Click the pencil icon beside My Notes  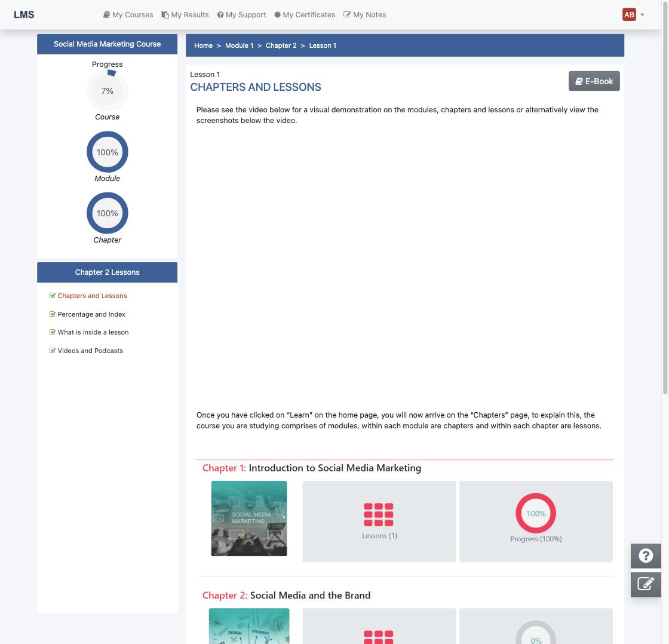coord(347,14)
